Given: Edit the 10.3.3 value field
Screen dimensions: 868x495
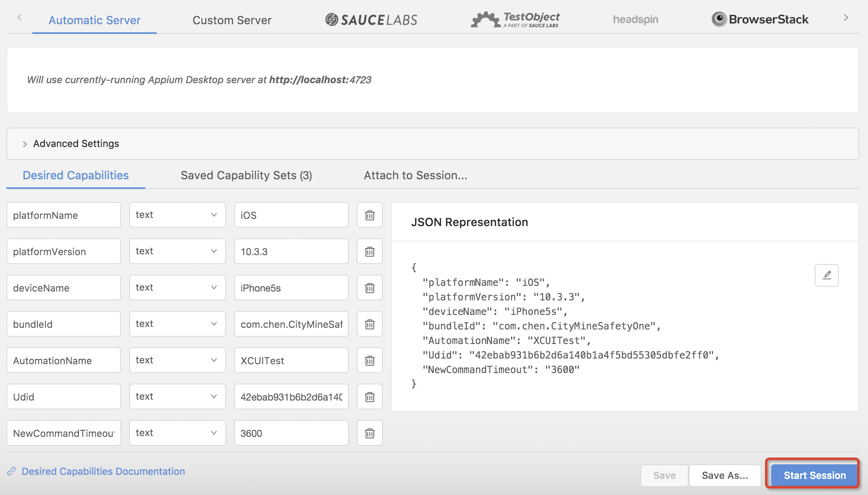Looking at the screenshot, I should (x=291, y=252).
